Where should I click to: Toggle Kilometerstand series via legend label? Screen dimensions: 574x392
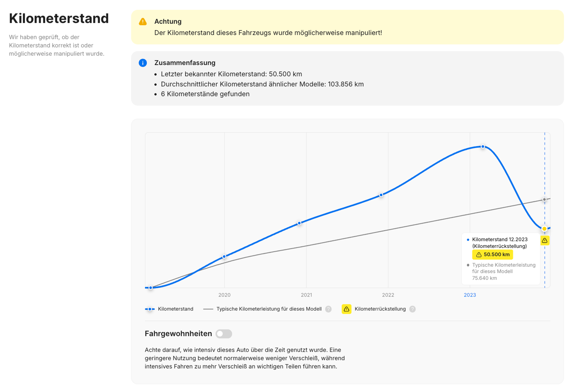click(176, 309)
